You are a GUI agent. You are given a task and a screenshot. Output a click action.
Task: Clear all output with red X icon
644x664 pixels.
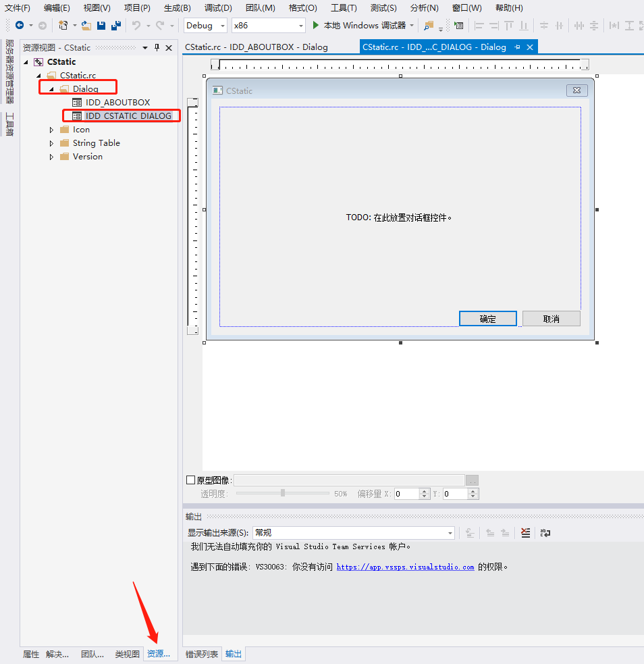click(x=525, y=533)
